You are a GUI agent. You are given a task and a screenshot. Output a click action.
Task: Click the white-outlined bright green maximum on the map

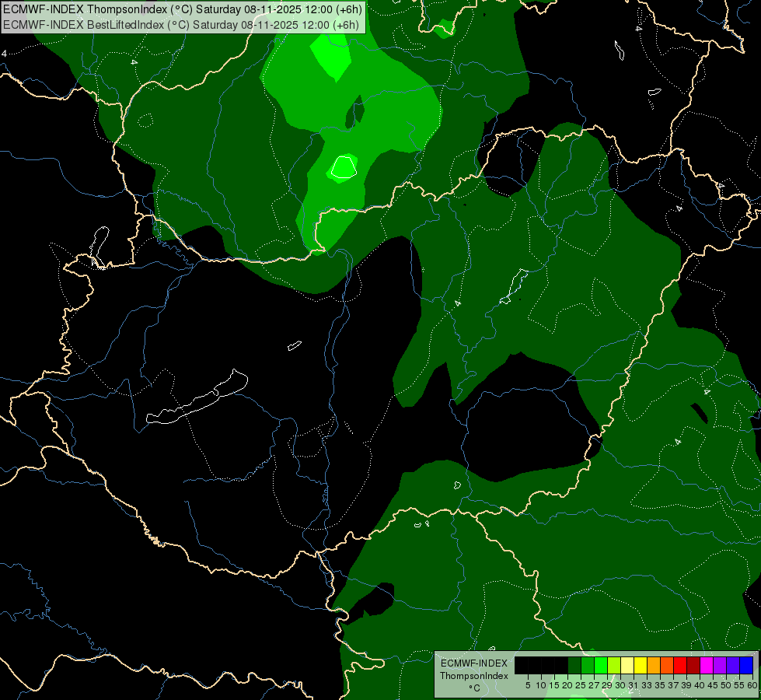[344, 167]
